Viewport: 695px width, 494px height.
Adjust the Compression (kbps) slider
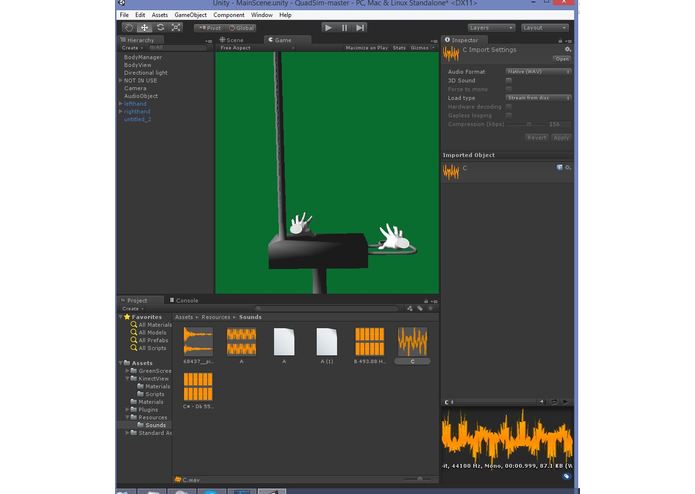point(527,124)
